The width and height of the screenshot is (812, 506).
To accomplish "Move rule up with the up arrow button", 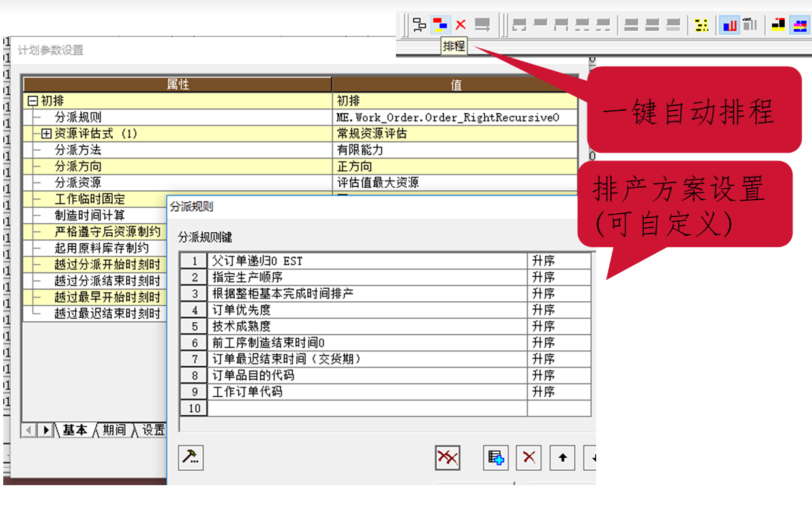I will click(562, 458).
